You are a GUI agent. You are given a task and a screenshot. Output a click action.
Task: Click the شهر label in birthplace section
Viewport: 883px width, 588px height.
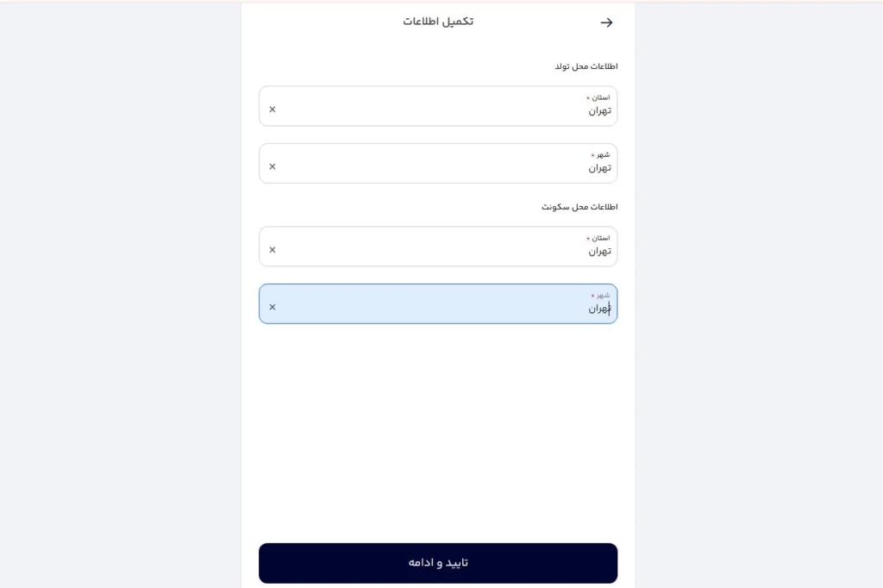[x=603, y=154]
